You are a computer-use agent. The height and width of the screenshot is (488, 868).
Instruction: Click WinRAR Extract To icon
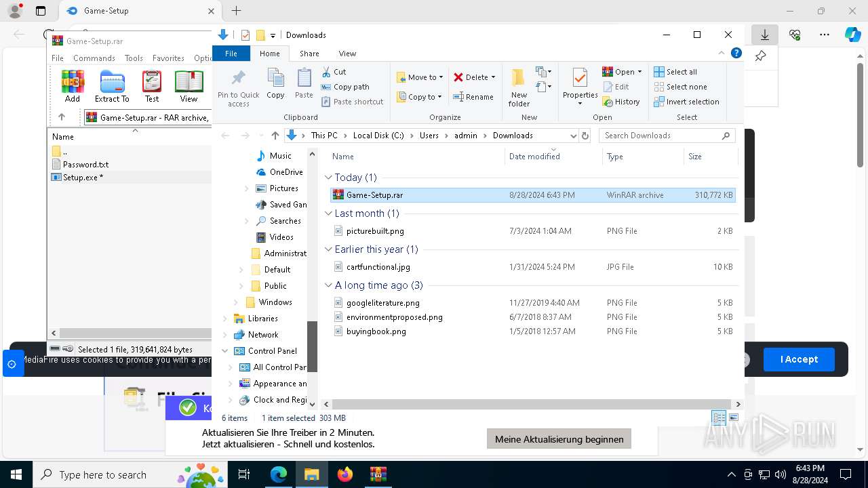(x=112, y=86)
